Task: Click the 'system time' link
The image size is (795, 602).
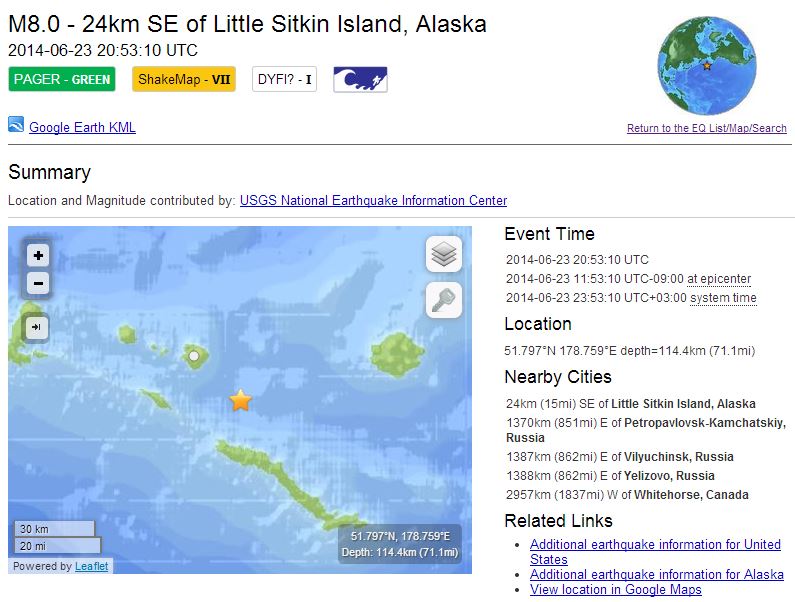Action: pyautogui.click(x=723, y=298)
